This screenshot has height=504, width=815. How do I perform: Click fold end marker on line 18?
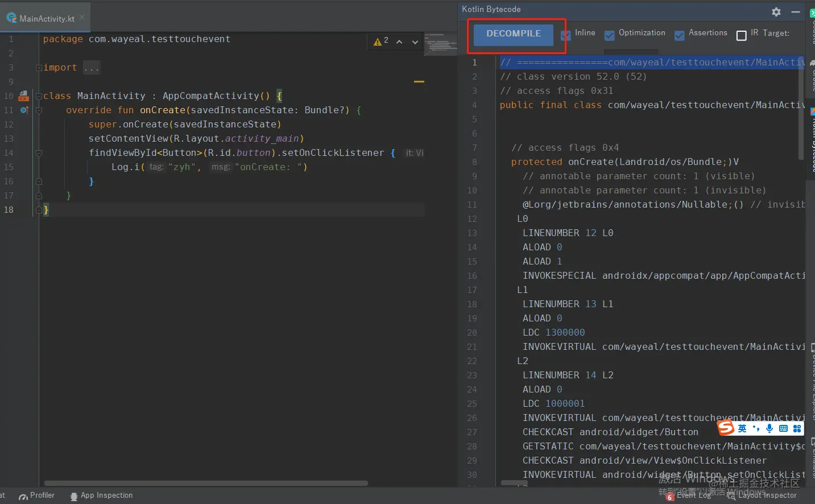(39, 210)
